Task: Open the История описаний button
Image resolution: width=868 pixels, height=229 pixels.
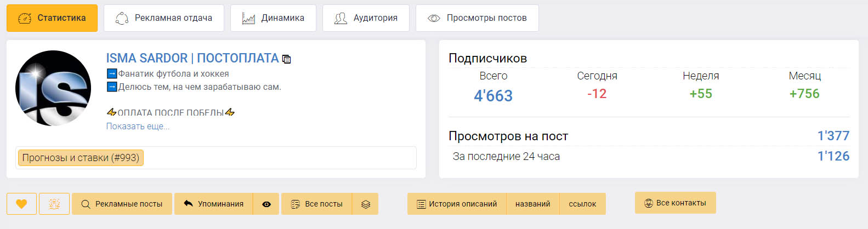Action: point(457,204)
